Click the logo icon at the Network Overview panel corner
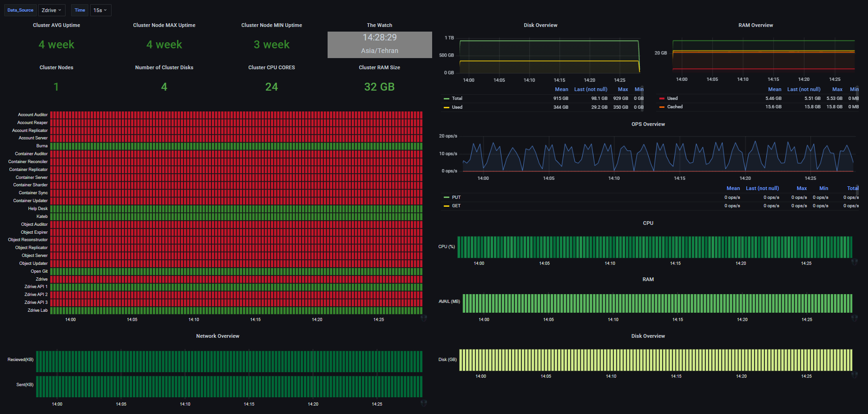 point(423,403)
